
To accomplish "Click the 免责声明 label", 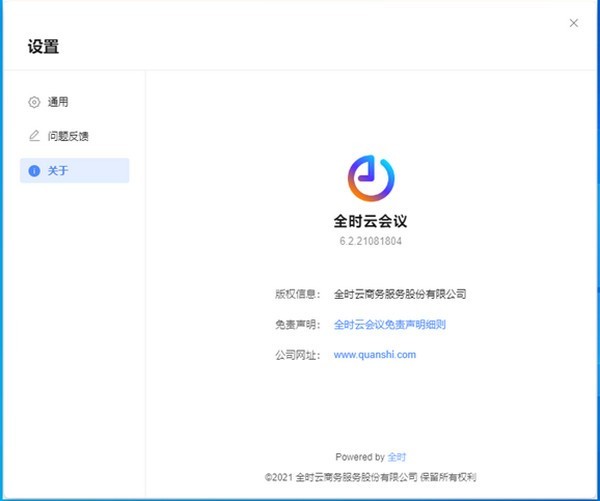I will [296, 325].
